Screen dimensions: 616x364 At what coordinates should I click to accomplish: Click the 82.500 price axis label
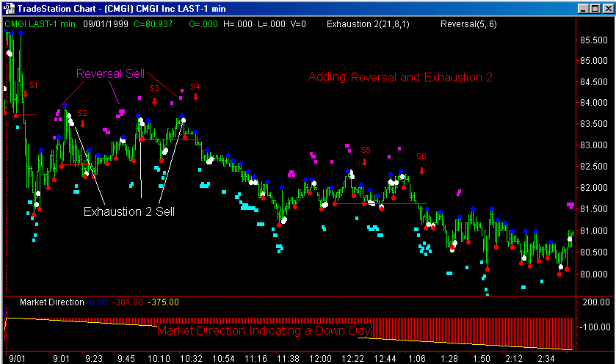pyautogui.click(x=594, y=167)
